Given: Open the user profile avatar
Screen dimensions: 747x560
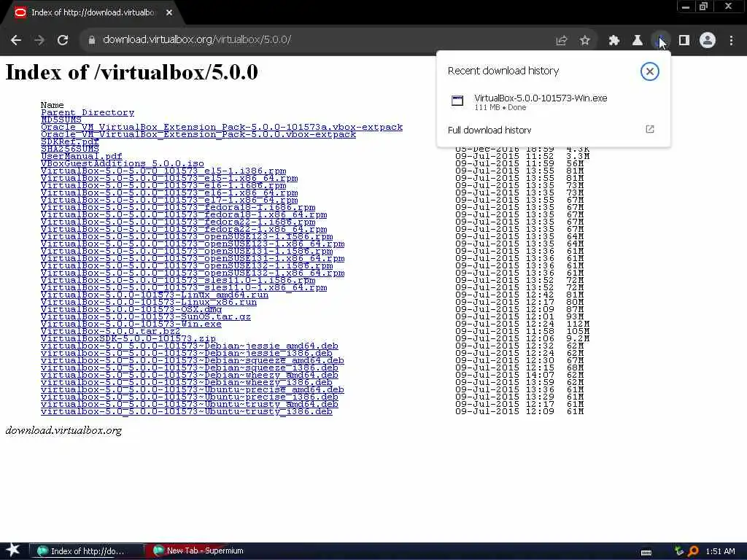Looking at the screenshot, I should pos(708,41).
